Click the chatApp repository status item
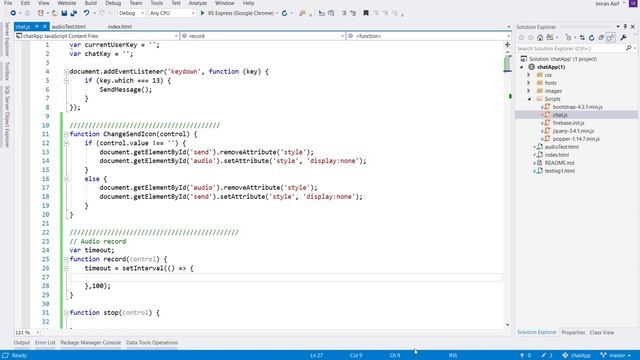 (x=576, y=355)
